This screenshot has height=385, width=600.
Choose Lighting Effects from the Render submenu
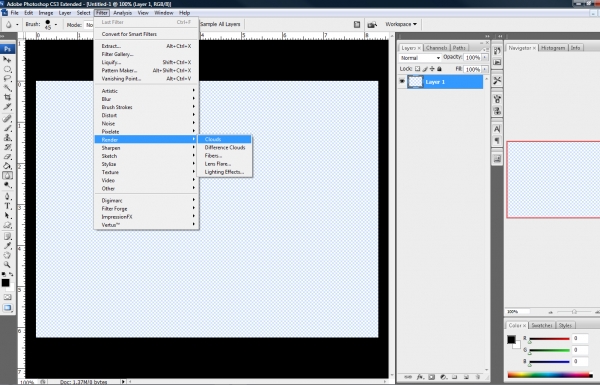[224, 172]
